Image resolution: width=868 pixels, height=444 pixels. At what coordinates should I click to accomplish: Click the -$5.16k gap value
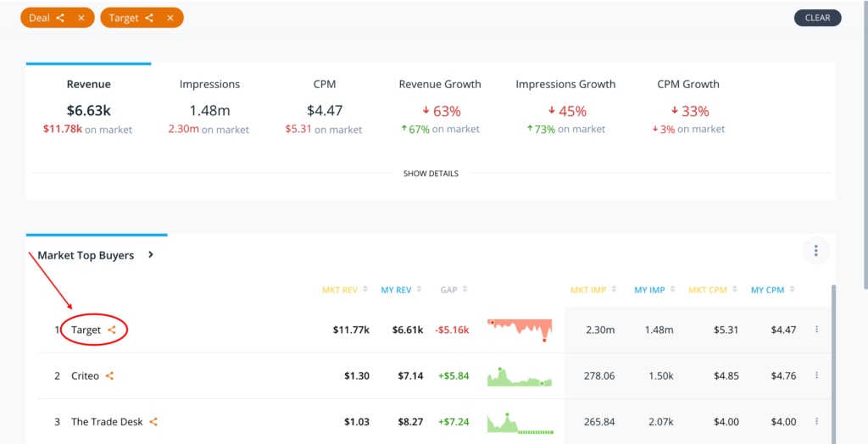click(x=453, y=330)
